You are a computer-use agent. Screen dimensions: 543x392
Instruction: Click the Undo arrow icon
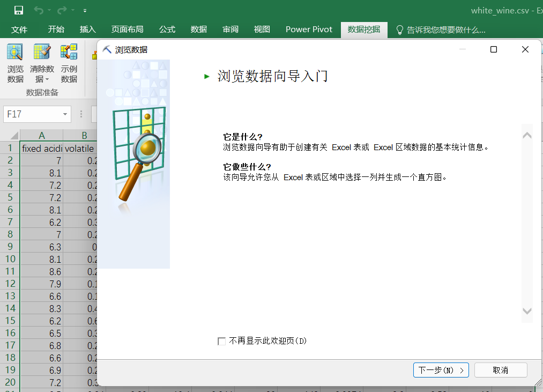tap(39, 10)
